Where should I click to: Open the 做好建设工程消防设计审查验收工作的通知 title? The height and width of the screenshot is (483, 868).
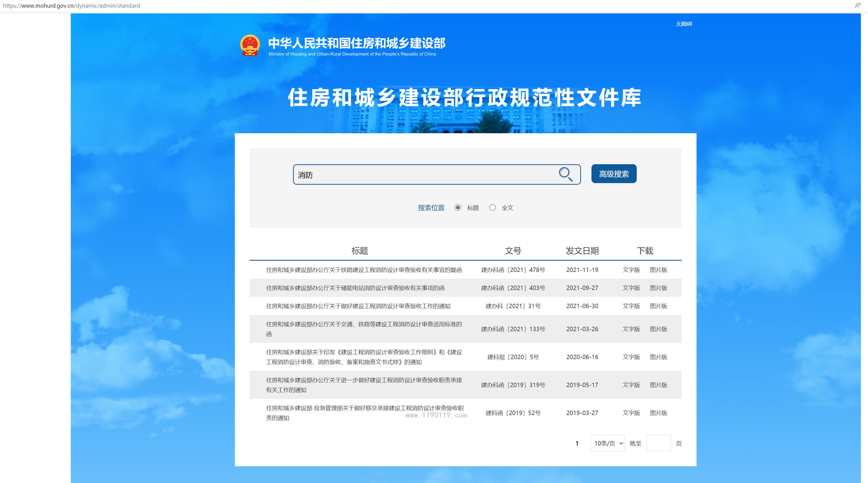[x=358, y=306]
